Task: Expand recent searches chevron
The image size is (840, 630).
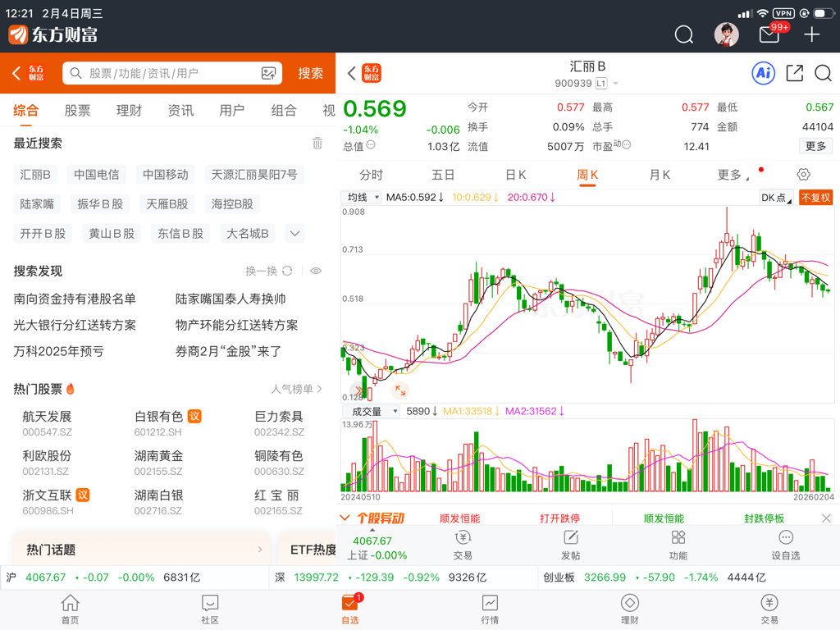Action: pyautogui.click(x=294, y=234)
